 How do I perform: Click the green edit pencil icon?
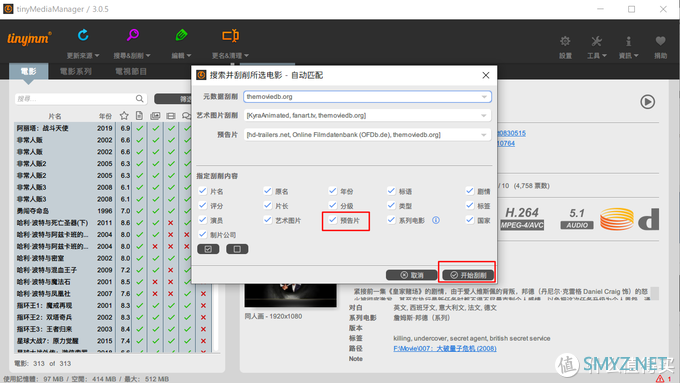(181, 35)
